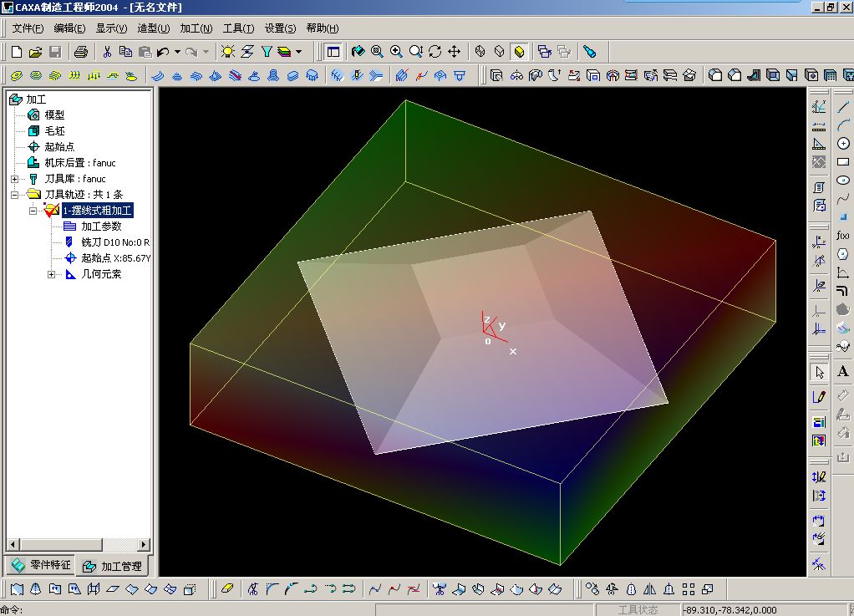Open the File menu (文件)
This screenshot has height=616, width=854.
(28, 28)
